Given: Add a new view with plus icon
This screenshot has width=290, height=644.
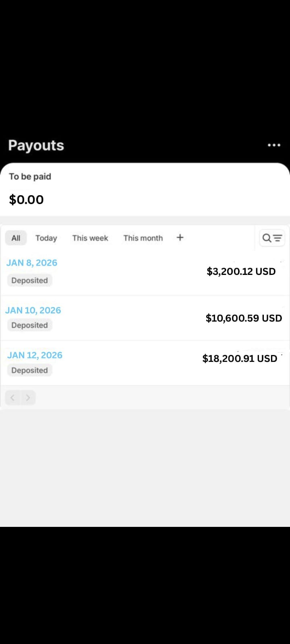Looking at the screenshot, I should [180, 237].
